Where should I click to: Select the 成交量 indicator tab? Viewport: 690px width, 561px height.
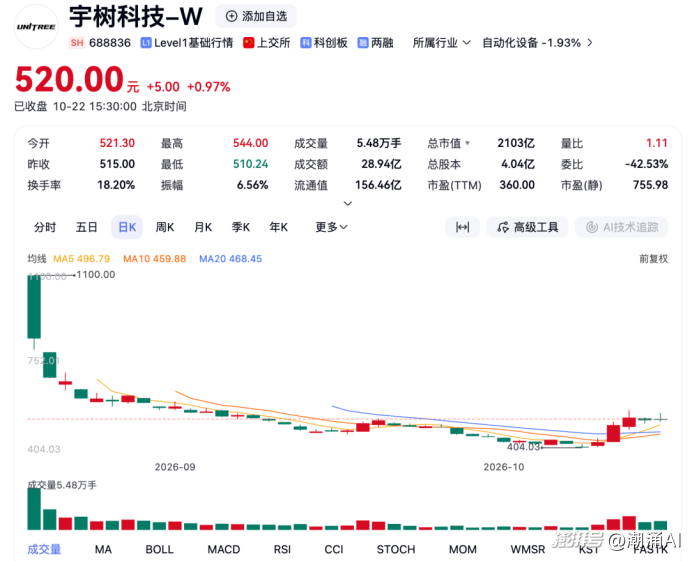tap(44, 549)
